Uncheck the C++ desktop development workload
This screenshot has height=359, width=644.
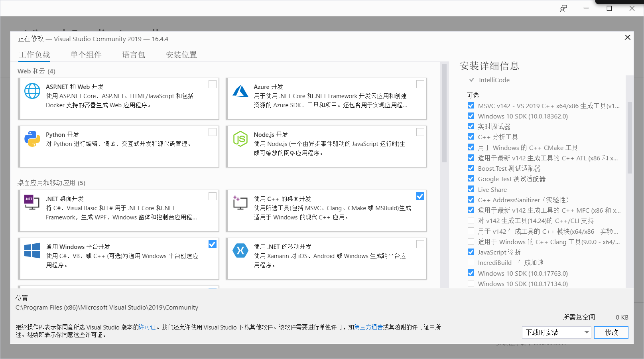420,196
